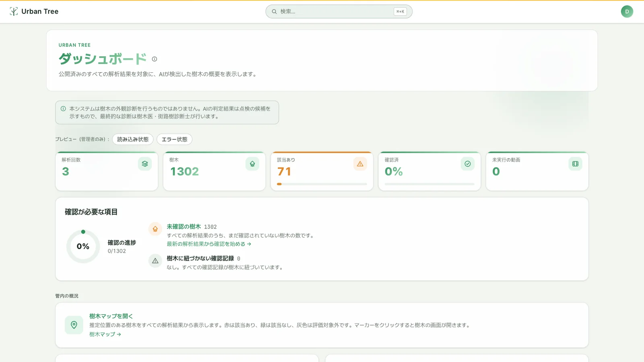Click the 確認済 progress bar

(x=429, y=184)
